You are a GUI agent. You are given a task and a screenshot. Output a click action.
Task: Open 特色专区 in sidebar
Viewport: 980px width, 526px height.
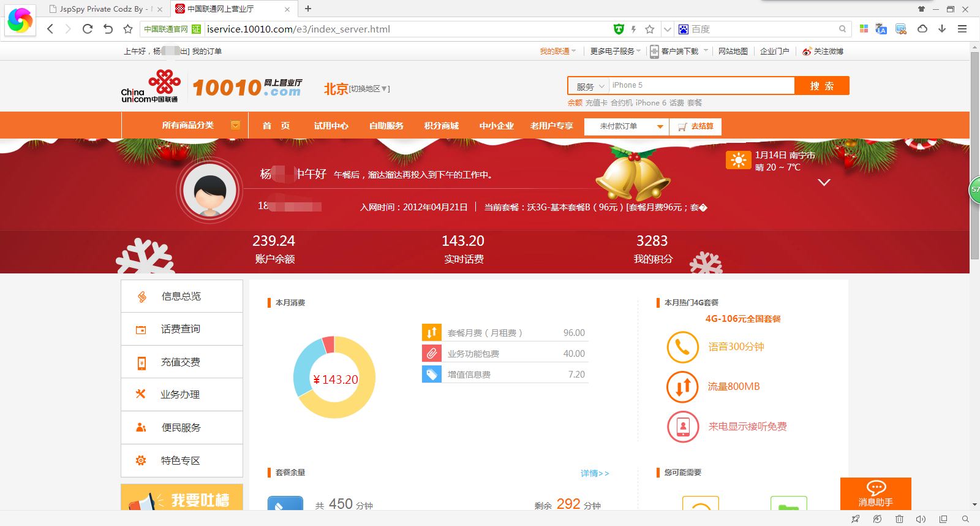182,460
